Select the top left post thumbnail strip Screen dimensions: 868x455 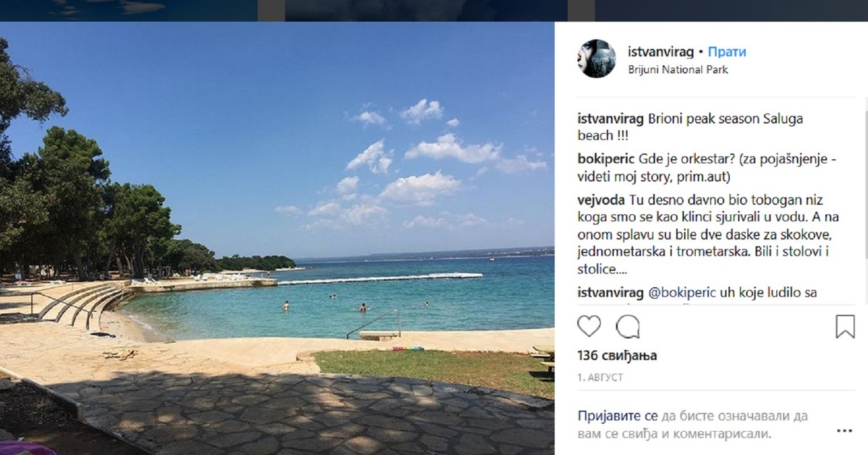pos(129,10)
